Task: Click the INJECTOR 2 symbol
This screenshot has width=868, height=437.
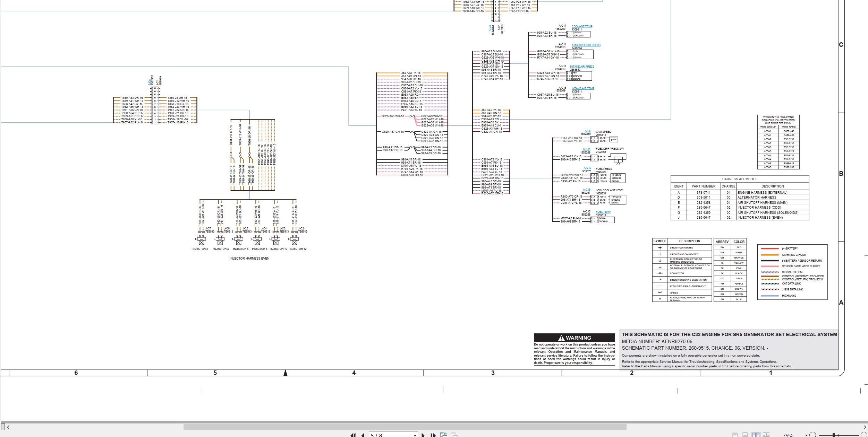Action: click(x=201, y=240)
